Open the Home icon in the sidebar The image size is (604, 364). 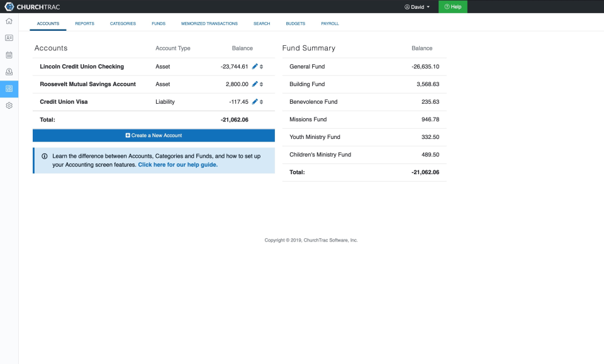click(x=9, y=21)
